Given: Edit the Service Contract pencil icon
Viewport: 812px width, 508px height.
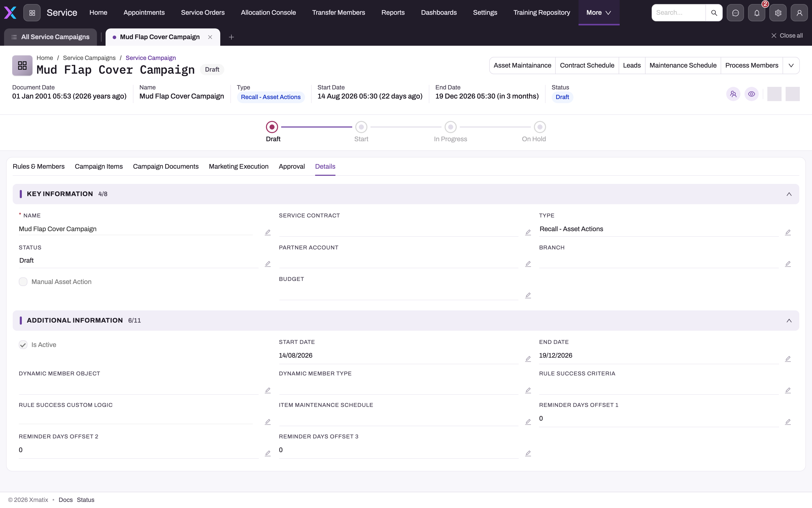Looking at the screenshot, I should [x=528, y=232].
